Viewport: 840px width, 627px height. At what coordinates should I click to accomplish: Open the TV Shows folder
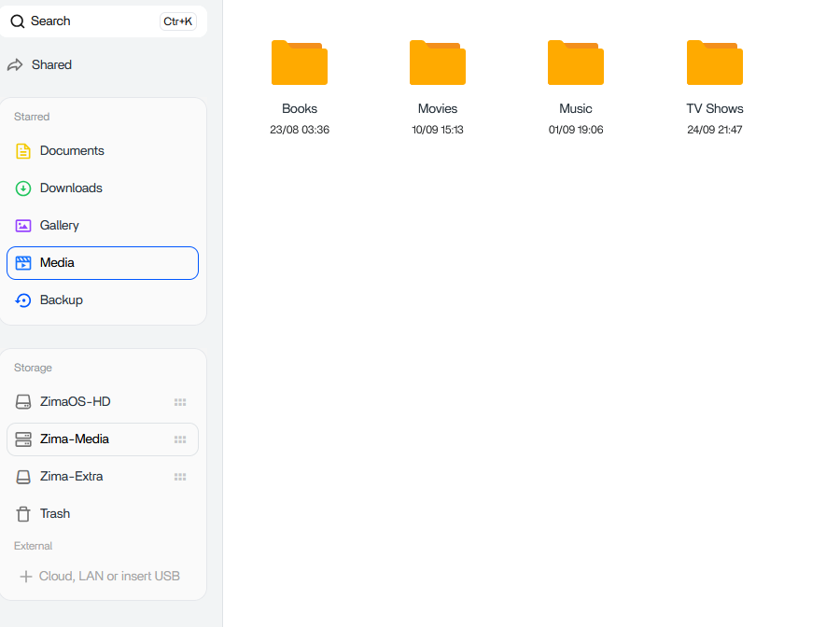(715, 63)
